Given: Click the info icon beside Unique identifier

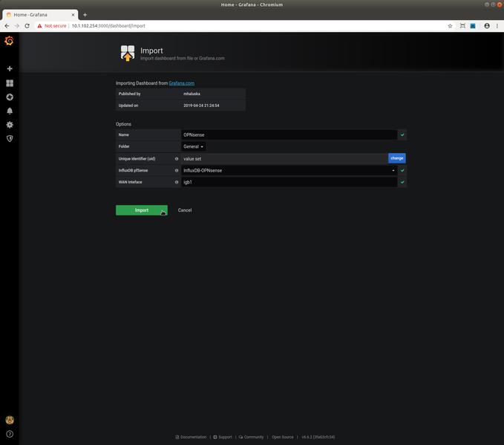Looking at the screenshot, I should tap(177, 159).
